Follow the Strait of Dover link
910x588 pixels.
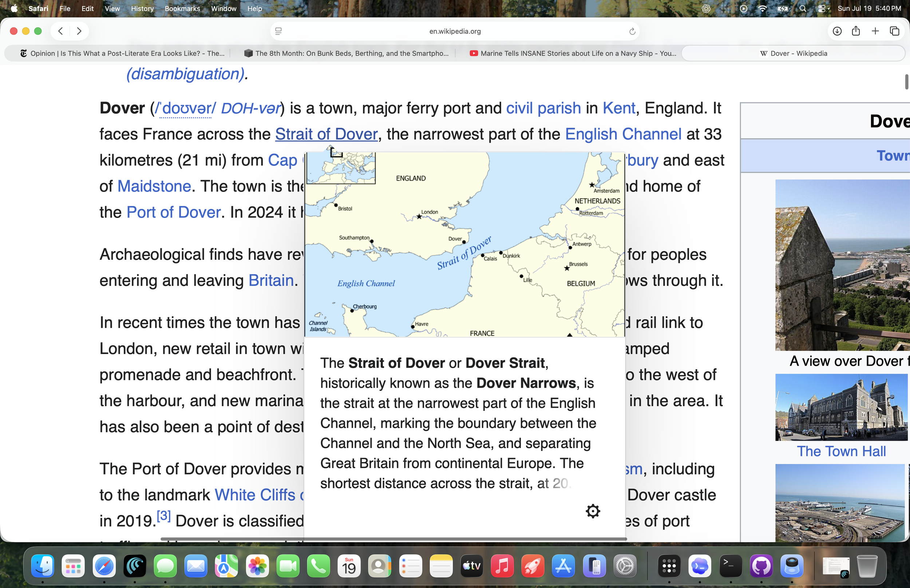(326, 134)
